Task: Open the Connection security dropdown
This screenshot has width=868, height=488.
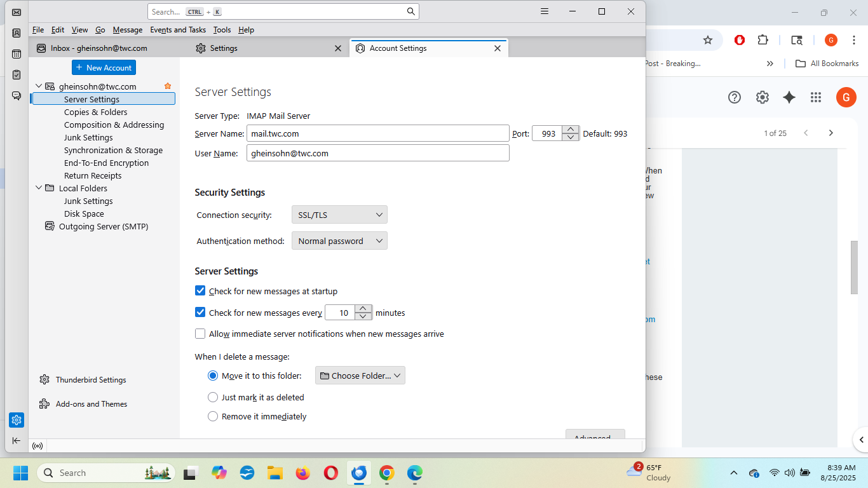Action: point(339,215)
